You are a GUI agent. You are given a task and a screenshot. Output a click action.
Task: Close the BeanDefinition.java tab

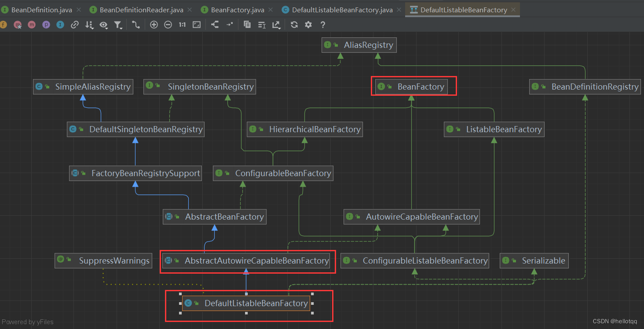(78, 10)
